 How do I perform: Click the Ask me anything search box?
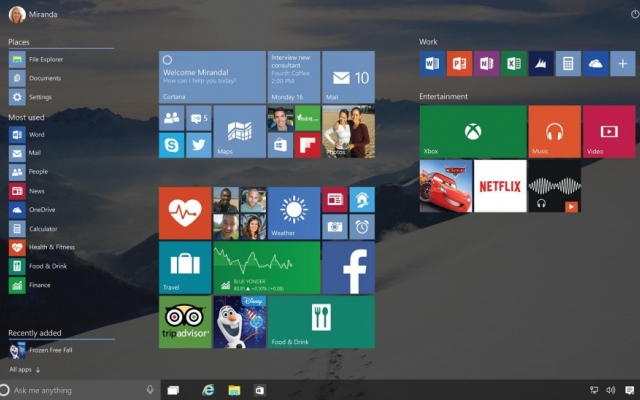click(x=80, y=390)
